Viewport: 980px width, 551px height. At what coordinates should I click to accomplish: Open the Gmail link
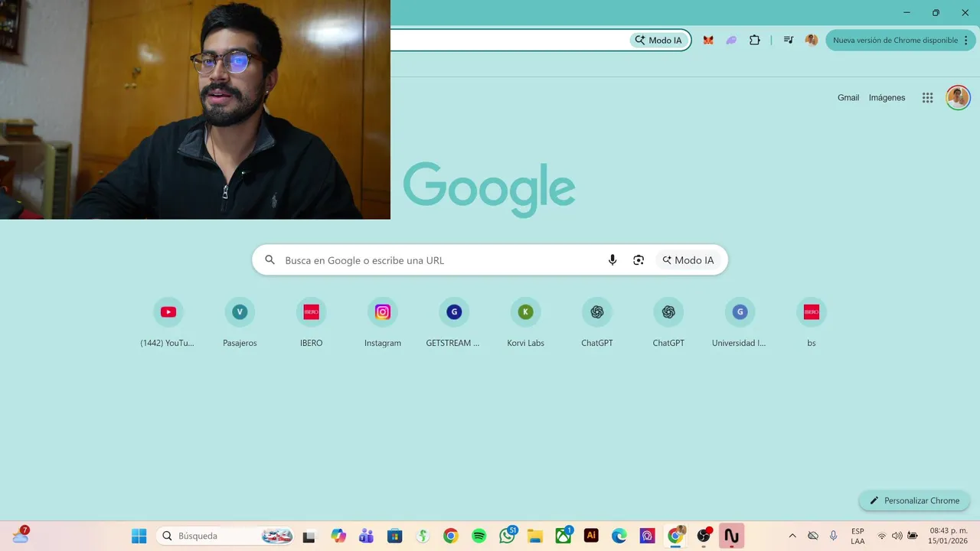click(848, 98)
